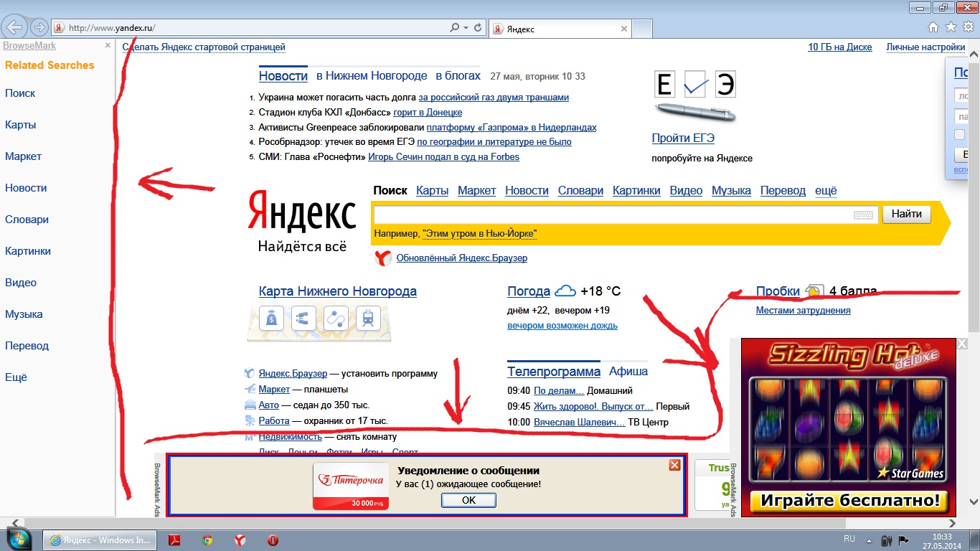This screenshot has height=551, width=980.
Task: Click the ATM money bag map icon
Action: coord(272,319)
